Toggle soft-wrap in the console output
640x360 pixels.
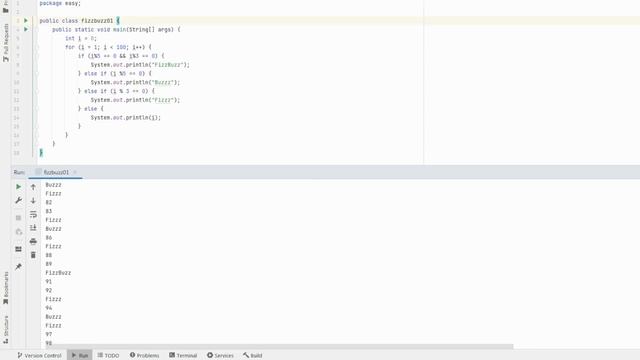click(x=33, y=214)
